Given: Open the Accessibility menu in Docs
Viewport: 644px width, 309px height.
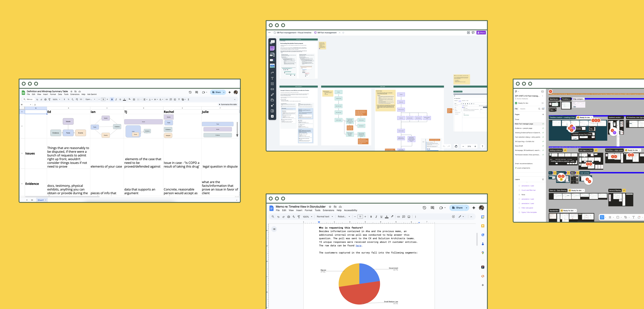Looking at the screenshot, I should (x=350, y=210).
